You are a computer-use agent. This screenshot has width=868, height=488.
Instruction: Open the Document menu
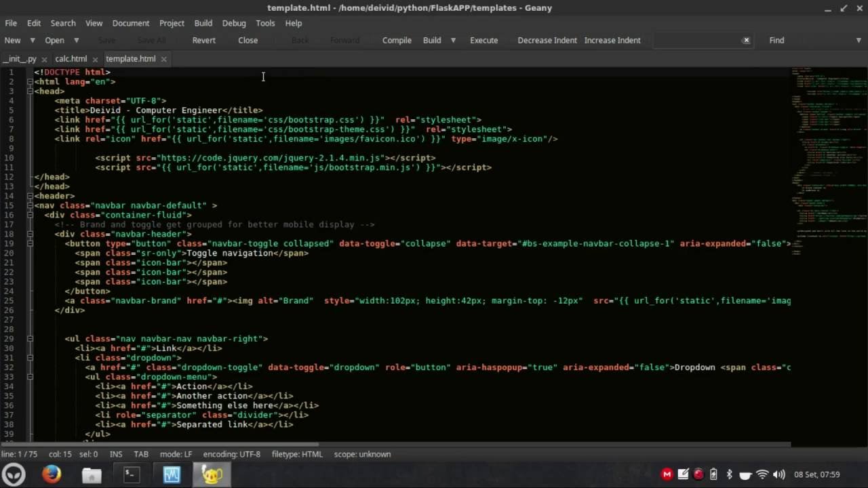pos(131,23)
